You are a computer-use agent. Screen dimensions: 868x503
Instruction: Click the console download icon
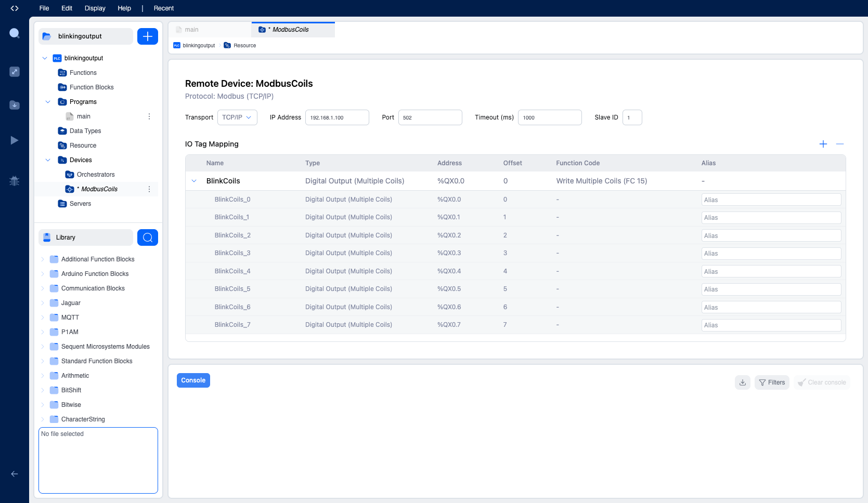743,382
